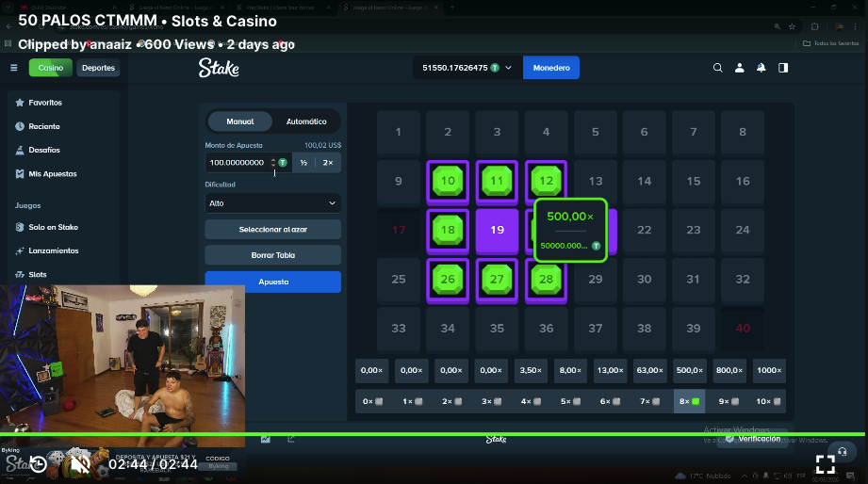Switch to the Deportes tab
This screenshot has width=868, height=484.
(98, 68)
